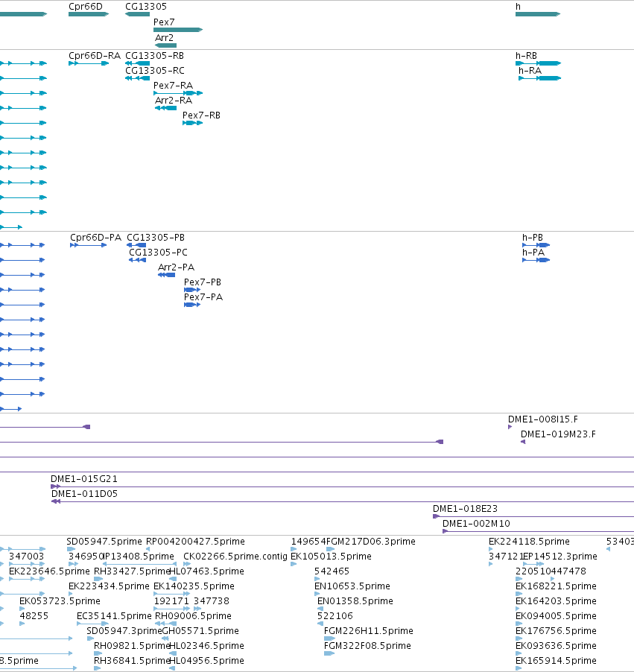The image size is (634, 672).
Task: Select the DME1-015G21 BAC label
Action: (84, 479)
